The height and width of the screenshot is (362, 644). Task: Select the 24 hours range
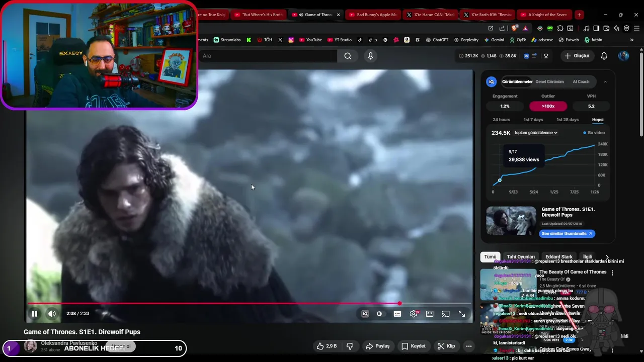click(x=501, y=120)
